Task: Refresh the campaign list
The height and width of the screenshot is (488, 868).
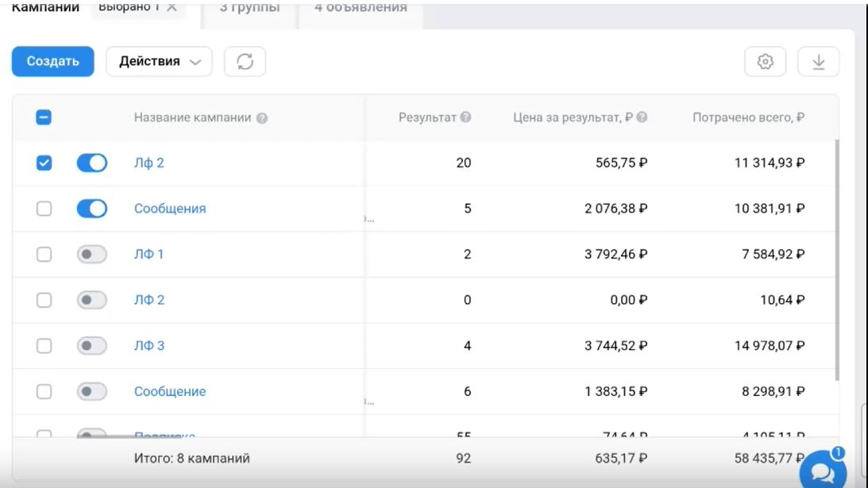Action: coord(245,62)
